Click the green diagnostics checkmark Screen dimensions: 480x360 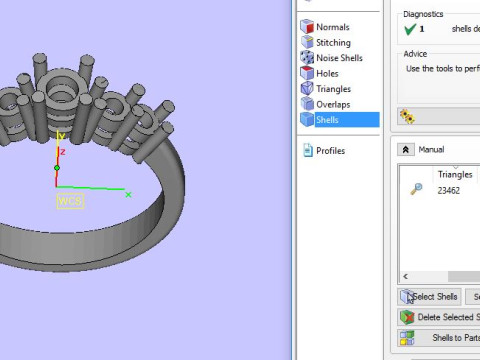410,29
